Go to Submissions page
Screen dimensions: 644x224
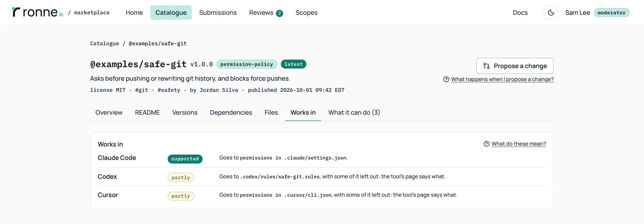(218, 13)
